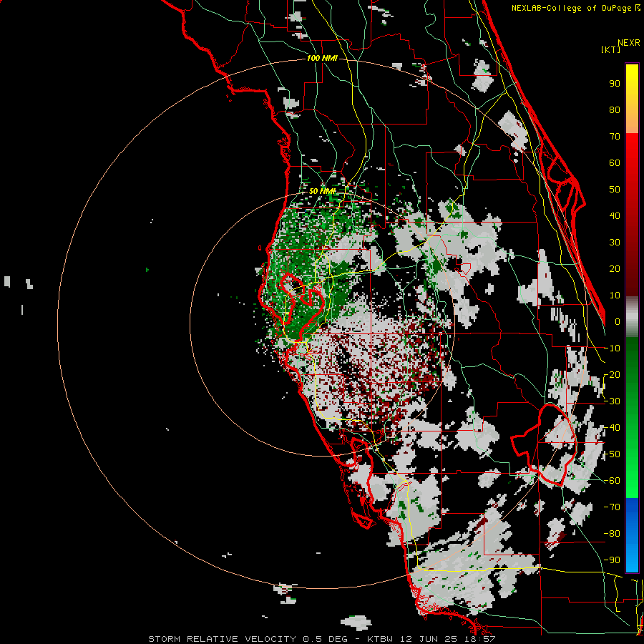Select the 100 NMI range ring label

(x=322, y=58)
